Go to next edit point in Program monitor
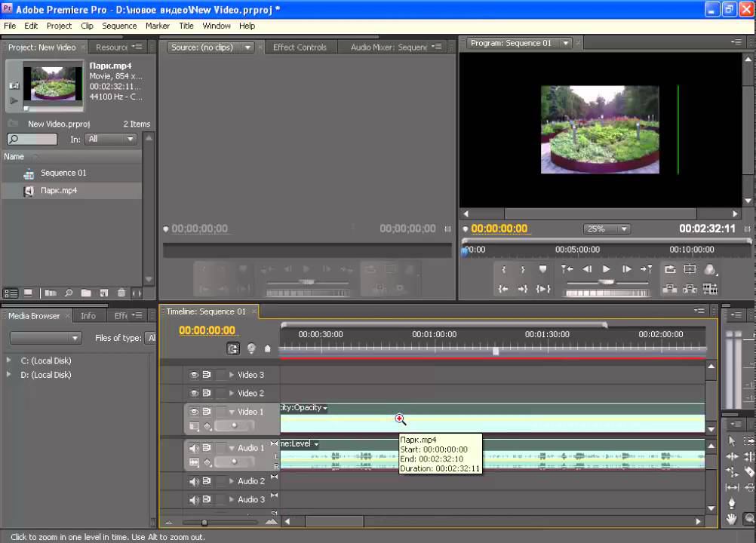The width and height of the screenshot is (756, 543). pos(646,269)
